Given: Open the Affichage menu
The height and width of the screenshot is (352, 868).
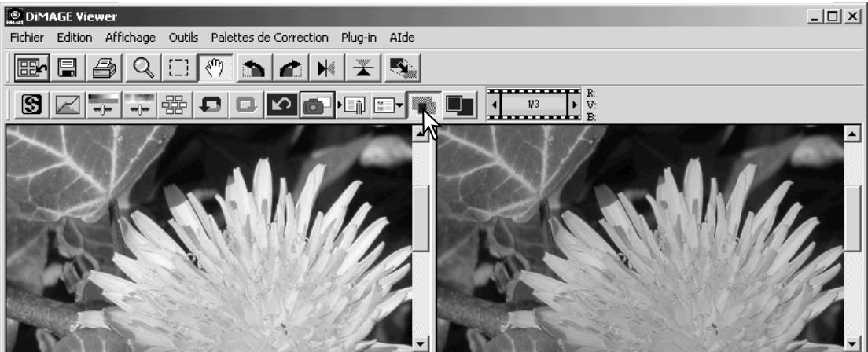Looking at the screenshot, I should click(130, 38).
